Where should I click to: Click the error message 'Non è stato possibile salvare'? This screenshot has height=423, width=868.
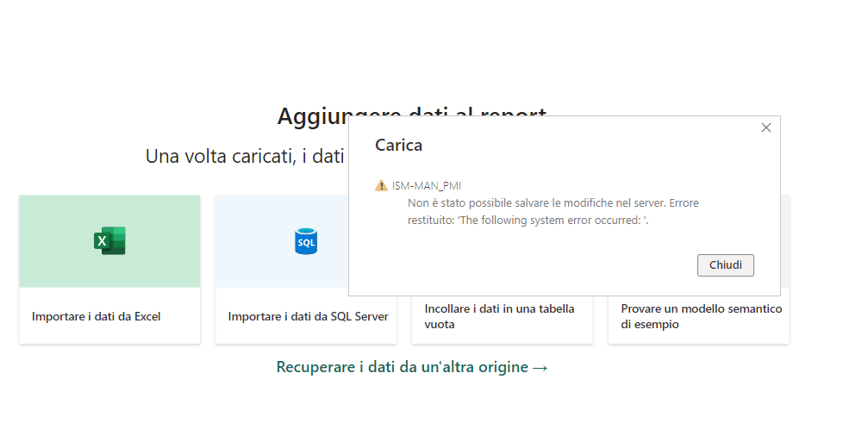pos(553,211)
